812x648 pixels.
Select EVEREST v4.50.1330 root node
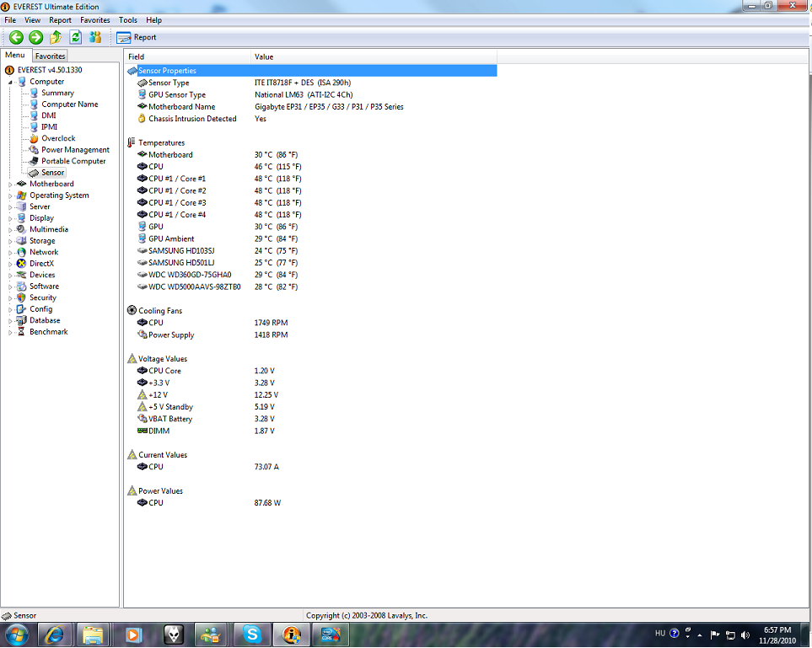[50, 70]
